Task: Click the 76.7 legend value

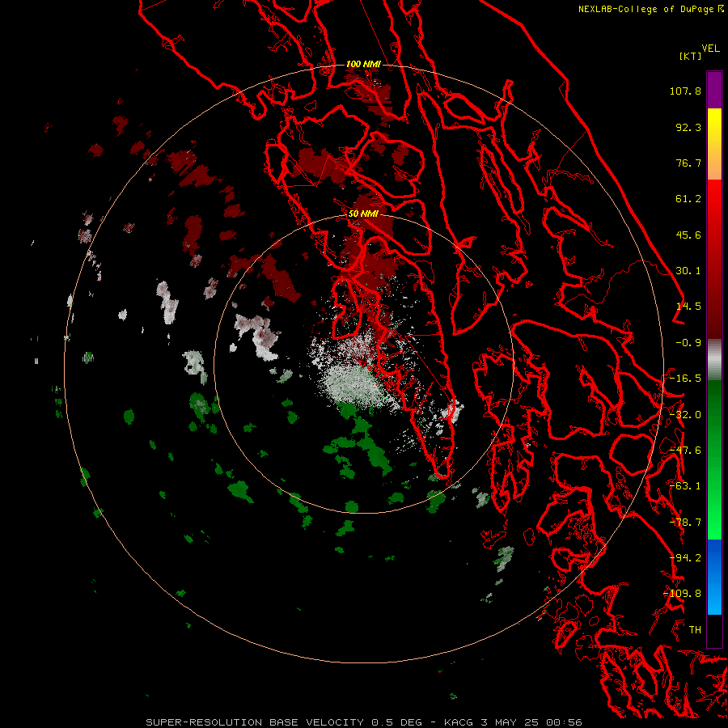Action: pos(688,163)
